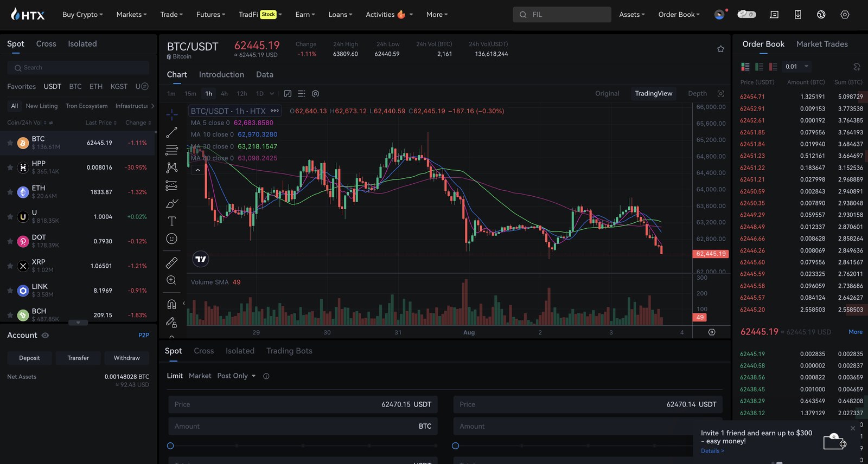
Task: Toggle favorite star for HPP row
Action: click(x=10, y=167)
